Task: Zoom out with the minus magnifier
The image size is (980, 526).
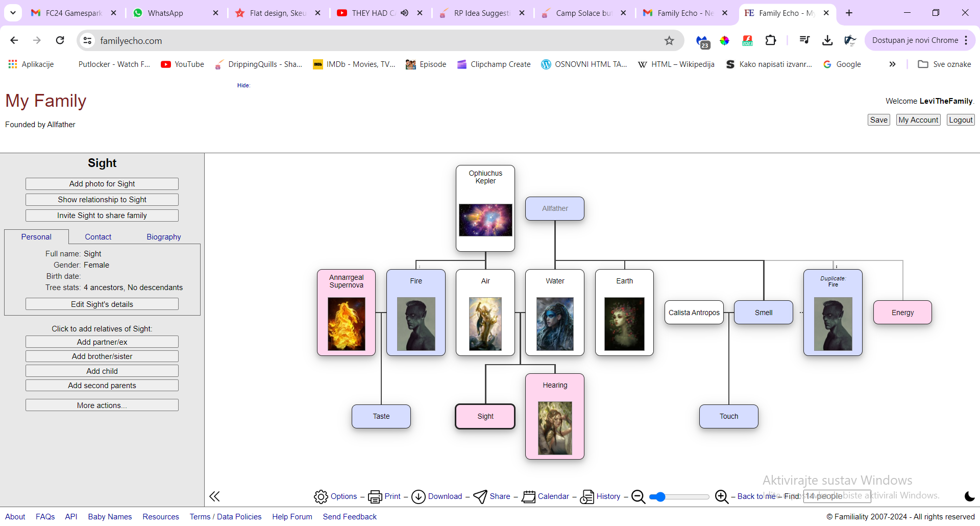Action: click(638, 496)
